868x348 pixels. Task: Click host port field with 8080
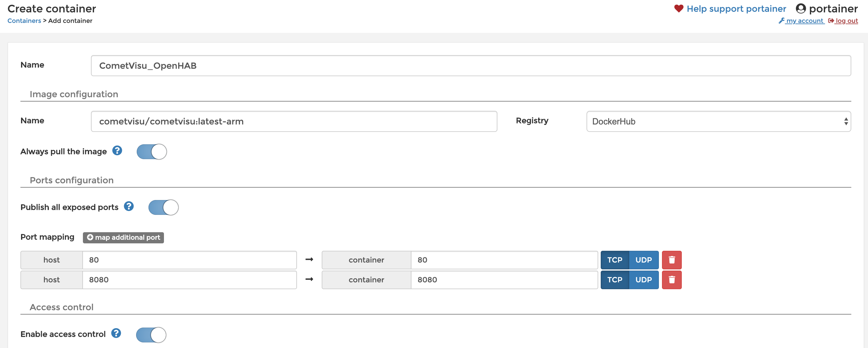[189, 280]
